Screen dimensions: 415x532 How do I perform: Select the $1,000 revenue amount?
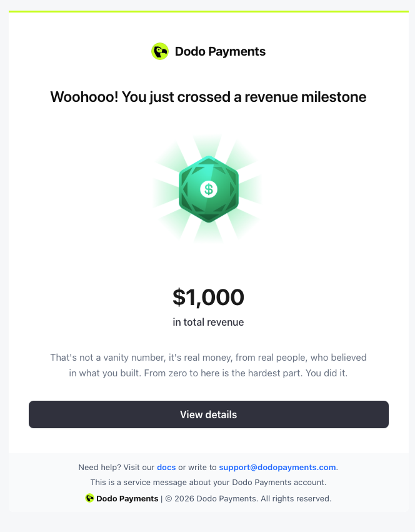point(208,297)
